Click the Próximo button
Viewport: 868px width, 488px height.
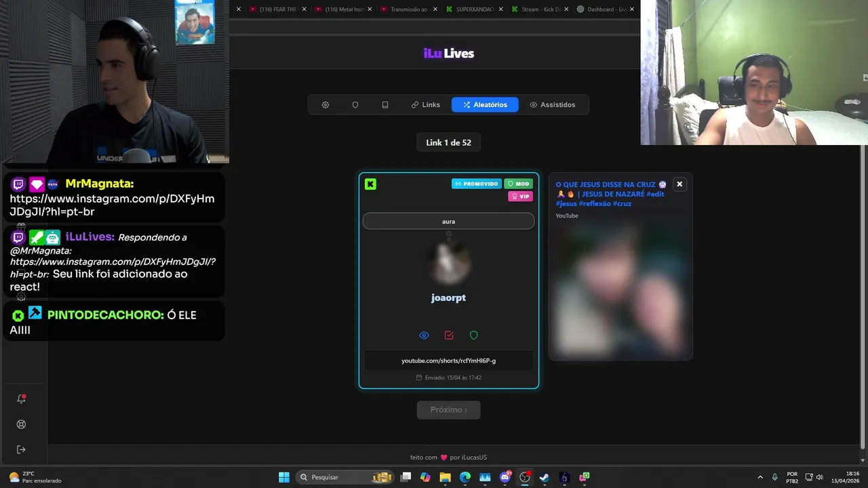tap(448, 410)
